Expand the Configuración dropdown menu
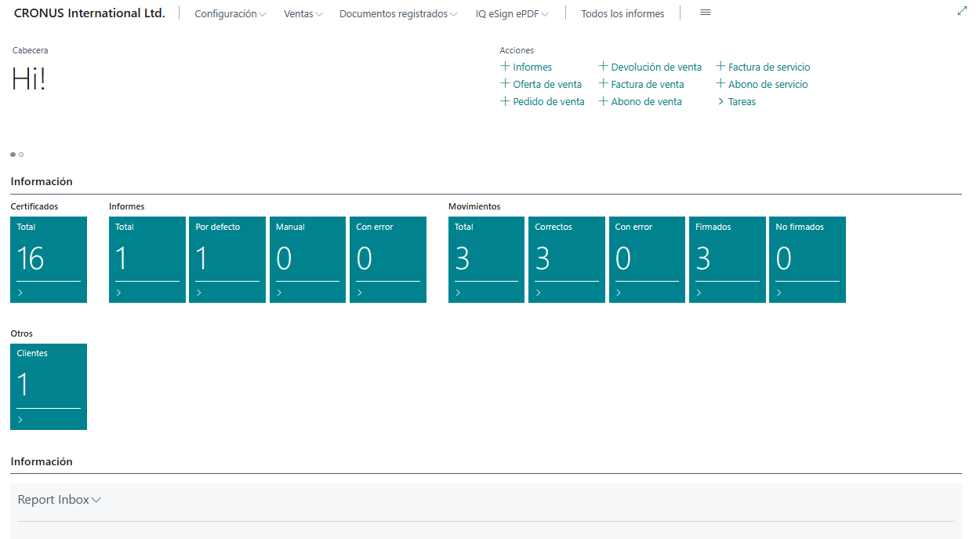The image size is (980, 539). [230, 14]
